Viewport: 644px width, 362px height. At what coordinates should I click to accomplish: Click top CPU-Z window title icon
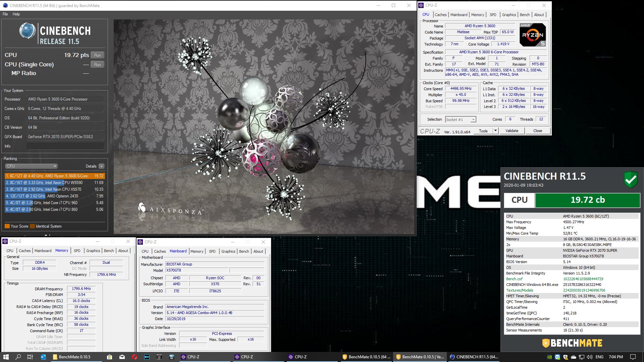click(421, 5)
